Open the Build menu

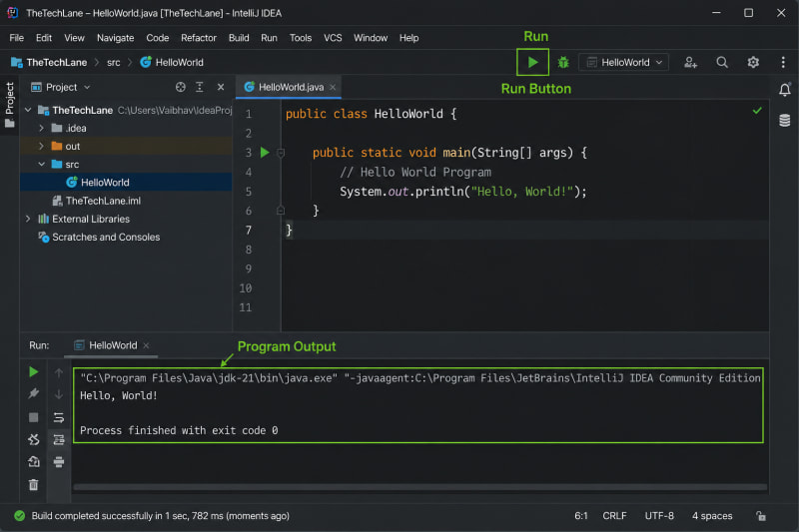coord(239,38)
